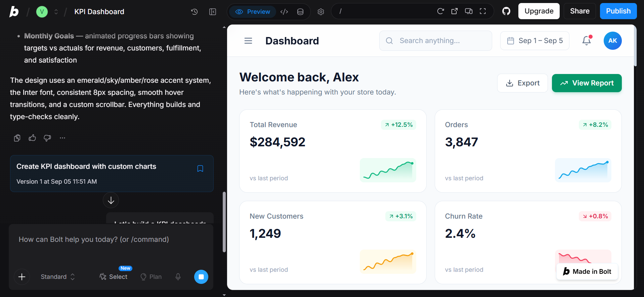This screenshot has width=644, height=297.
Task: Click the Publish button
Action: pos(618,11)
